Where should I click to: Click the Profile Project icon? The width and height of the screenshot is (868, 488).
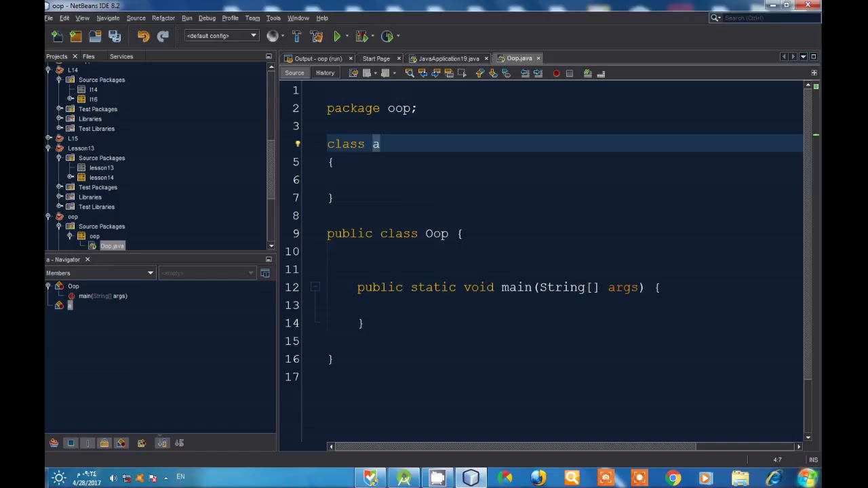(x=387, y=36)
